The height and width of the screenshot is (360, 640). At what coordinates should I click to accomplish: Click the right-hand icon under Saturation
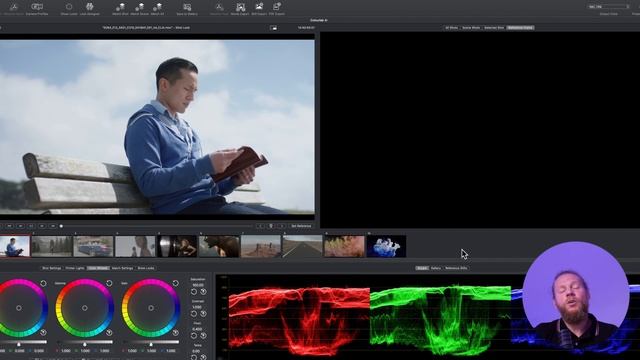click(x=203, y=292)
